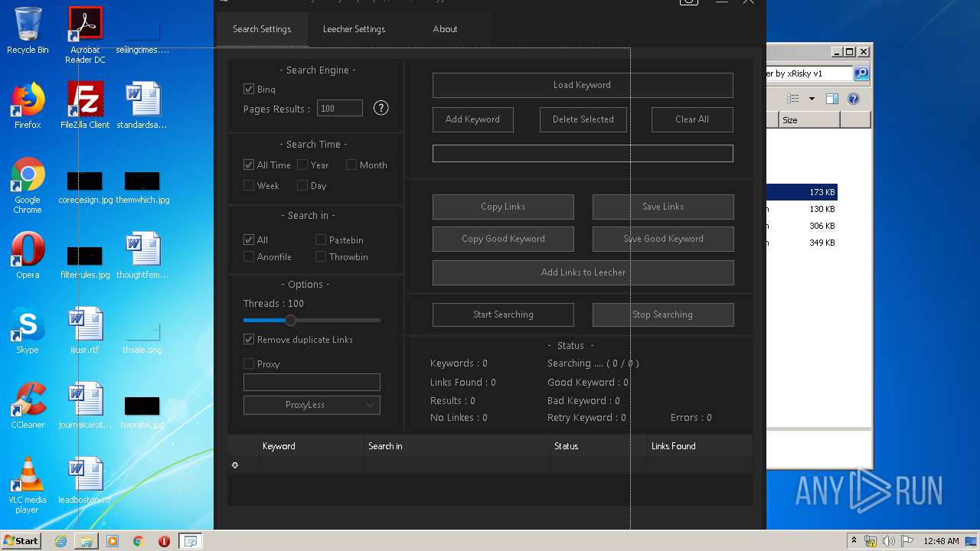
Task: Switch to Search Settings tab
Action: pyautogui.click(x=262, y=29)
